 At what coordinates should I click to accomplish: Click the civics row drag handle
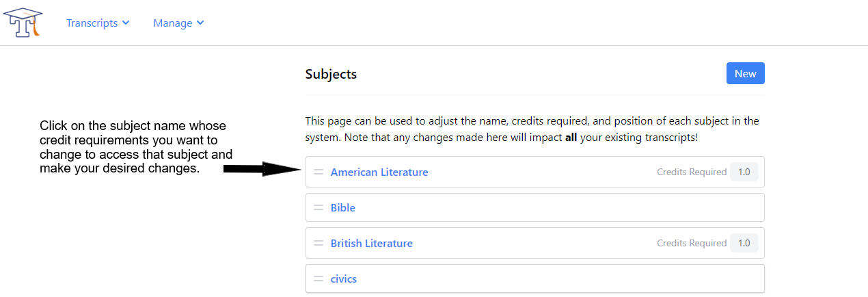click(318, 279)
